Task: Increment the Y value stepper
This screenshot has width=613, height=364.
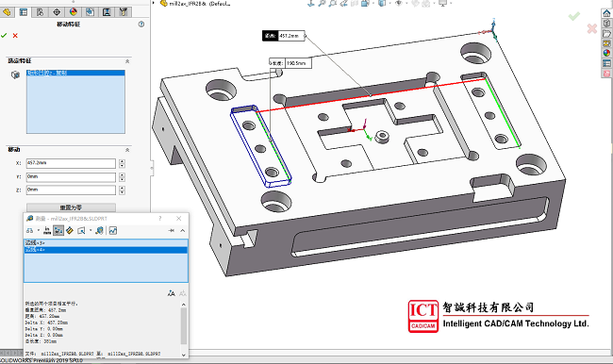Action: point(122,174)
